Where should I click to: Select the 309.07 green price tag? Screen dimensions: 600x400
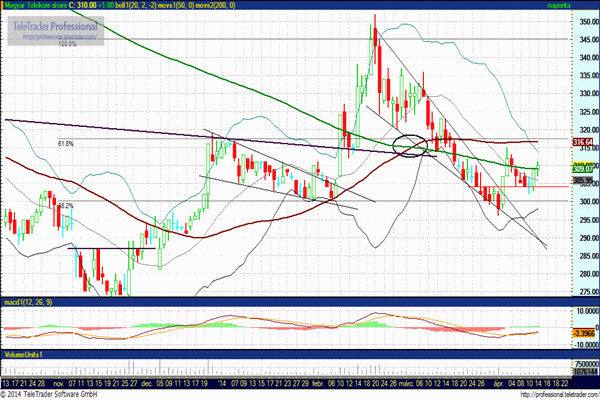pos(583,168)
